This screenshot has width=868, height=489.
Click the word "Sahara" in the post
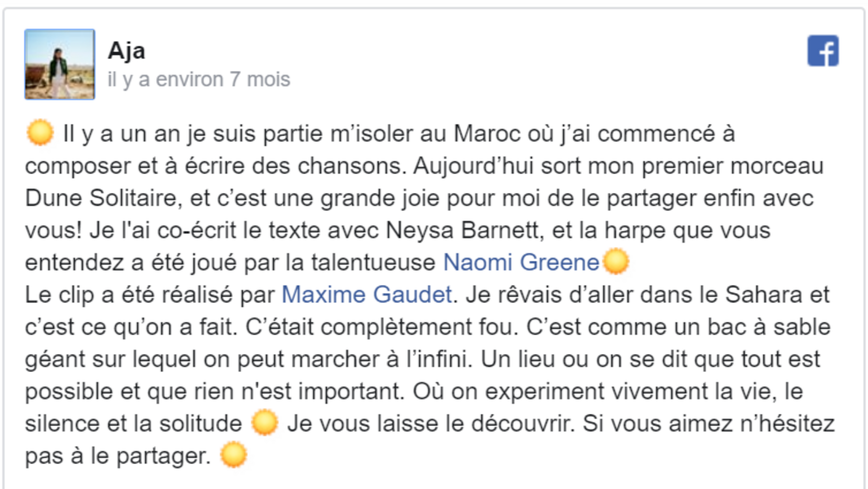tap(764, 295)
